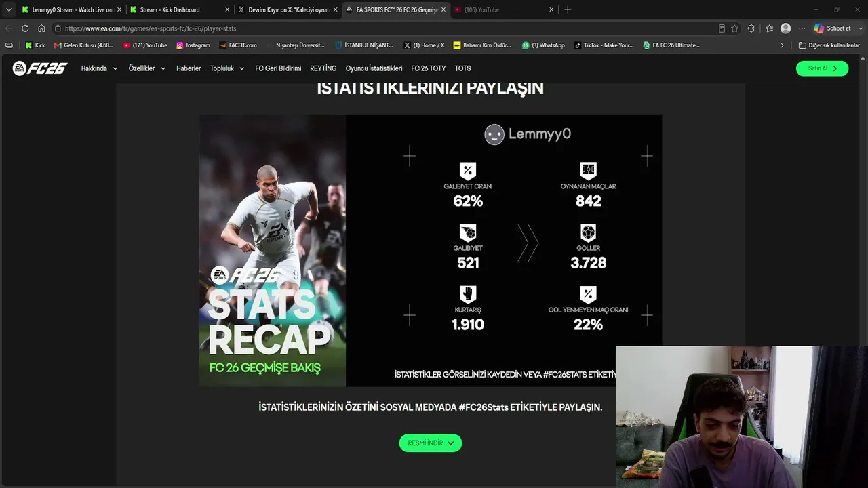Close the Lemmyy0 Stream tab
Image resolution: width=868 pixels, height=488 pixels.
pyautogui.click(x=119, y=9)
